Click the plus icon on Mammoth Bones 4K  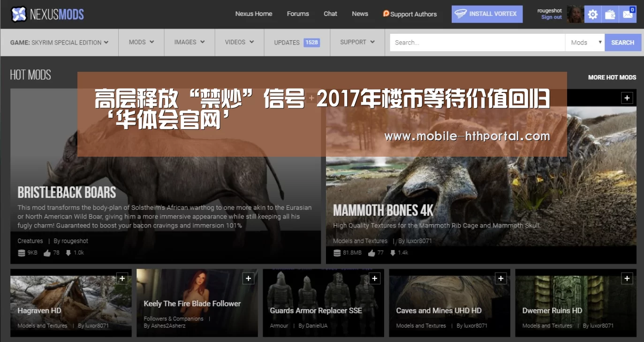(x=627, y=98)
